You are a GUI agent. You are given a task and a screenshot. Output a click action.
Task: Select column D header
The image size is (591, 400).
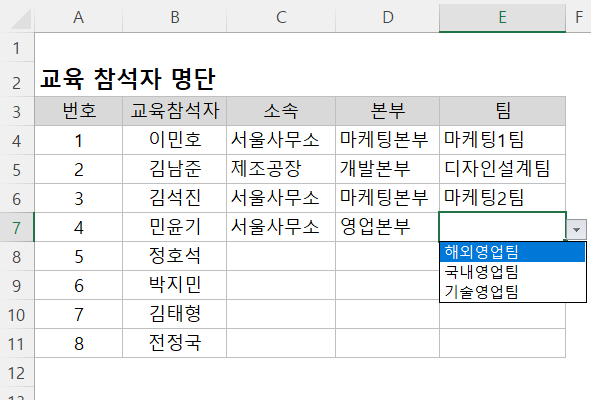[x=387, y=17]
